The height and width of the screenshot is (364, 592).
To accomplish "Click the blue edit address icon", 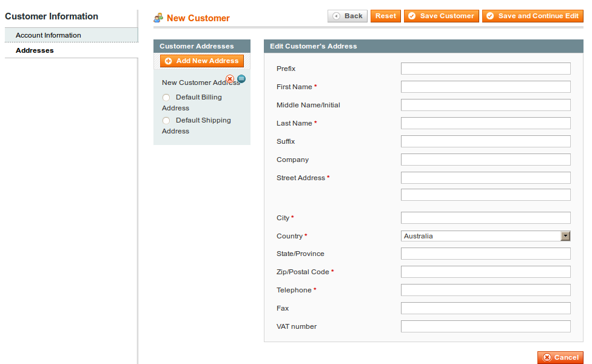I will coord(241,79).
